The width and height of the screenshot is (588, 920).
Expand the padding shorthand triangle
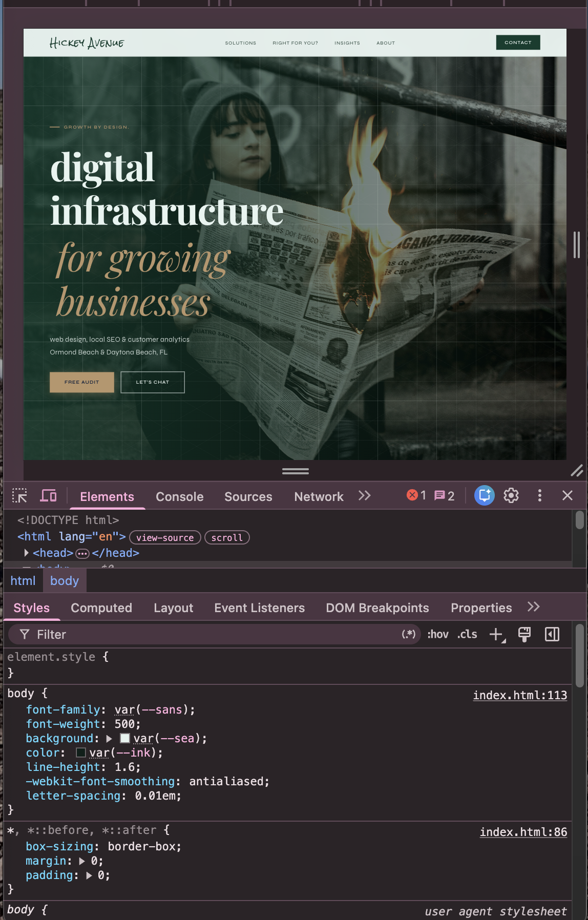(x=89, y=875)
